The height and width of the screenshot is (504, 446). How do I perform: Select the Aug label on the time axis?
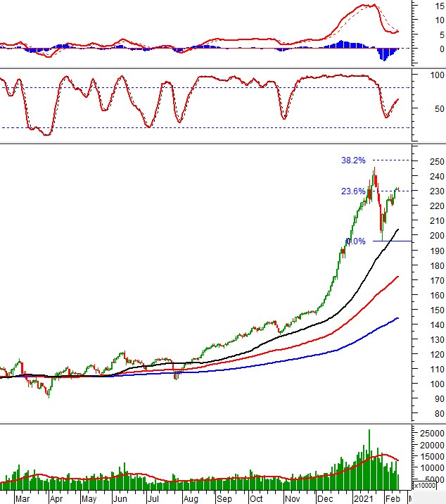(x=191, y=499)
